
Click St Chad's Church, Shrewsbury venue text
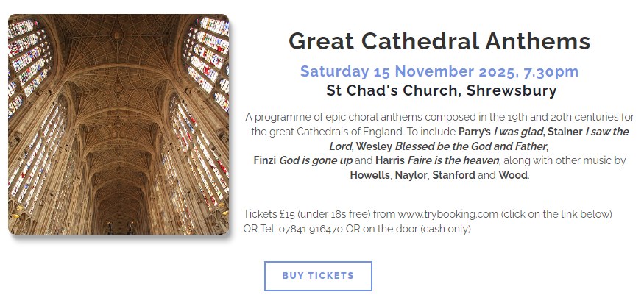(x=442, y=91)
